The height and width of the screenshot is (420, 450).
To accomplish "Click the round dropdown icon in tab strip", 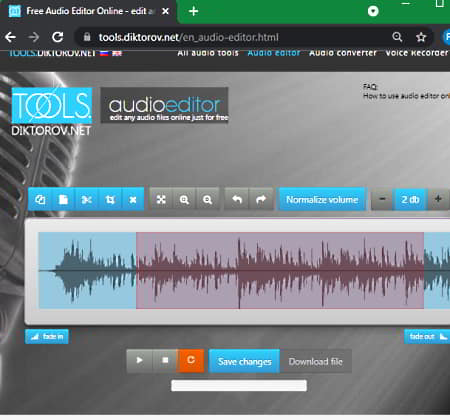I will pyautogui.click(x=373, y=11).
